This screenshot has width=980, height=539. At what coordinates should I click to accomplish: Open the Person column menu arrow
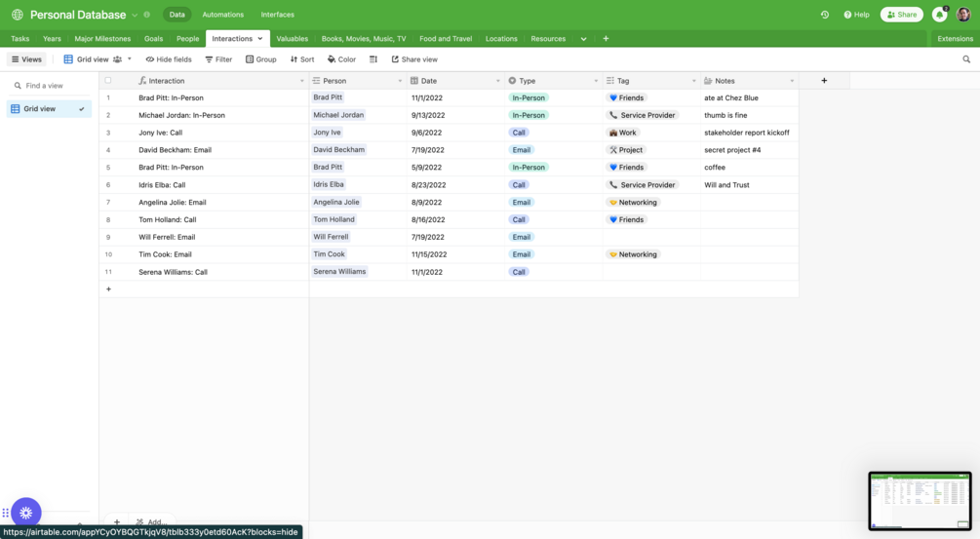(400, 81)
